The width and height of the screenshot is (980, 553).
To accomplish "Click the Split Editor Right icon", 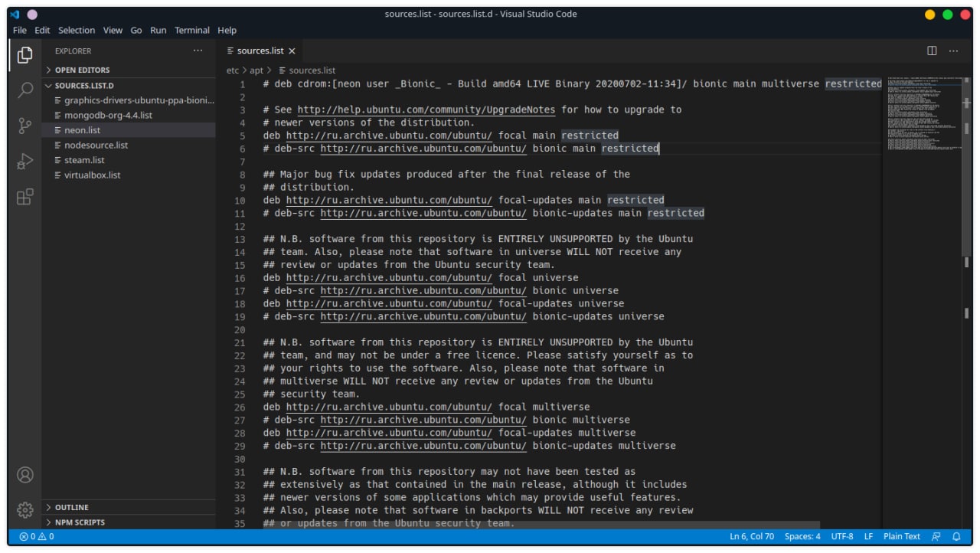I will coord(932,51).
